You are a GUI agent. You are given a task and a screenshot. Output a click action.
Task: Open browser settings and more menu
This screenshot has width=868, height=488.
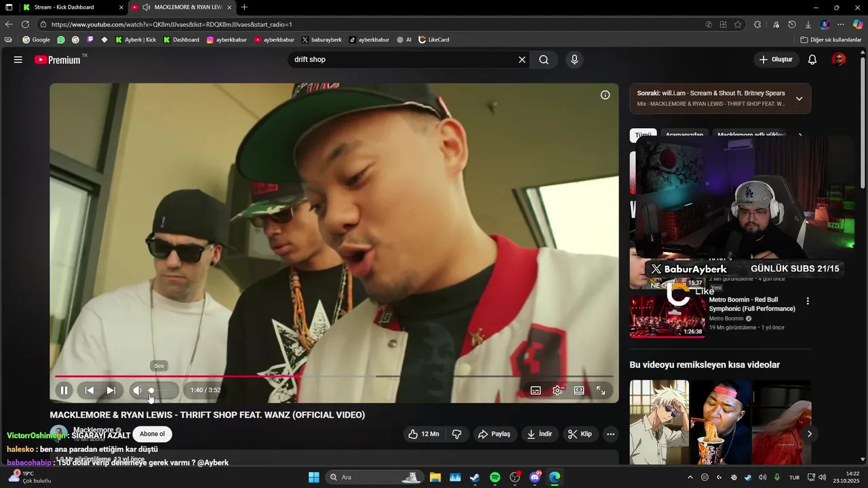[x=841, y=24]
